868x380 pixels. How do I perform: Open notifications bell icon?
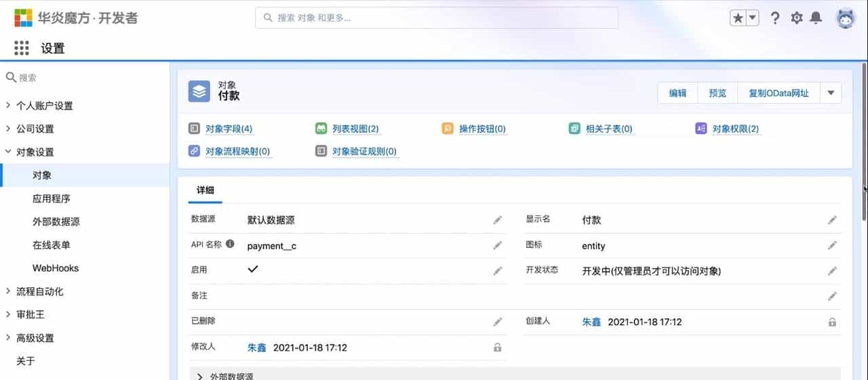pyautogui.click(x=816, y=18)
